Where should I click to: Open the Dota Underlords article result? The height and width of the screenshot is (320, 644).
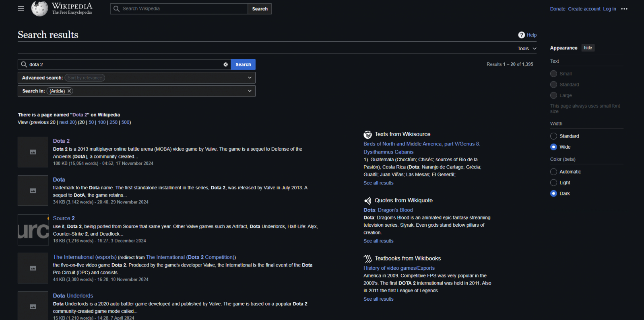coord(73,295)
